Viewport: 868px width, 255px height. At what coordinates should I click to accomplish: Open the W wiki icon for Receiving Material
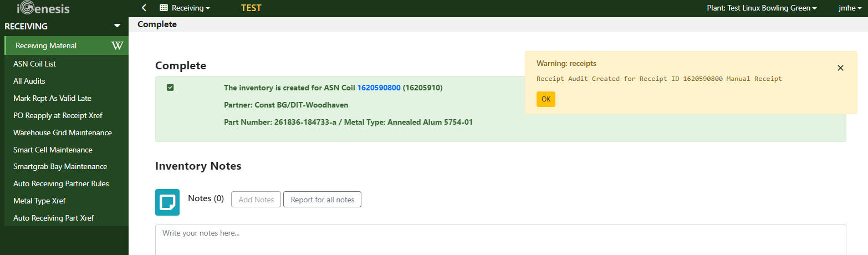pyautogui.click(x=117, y=45)
